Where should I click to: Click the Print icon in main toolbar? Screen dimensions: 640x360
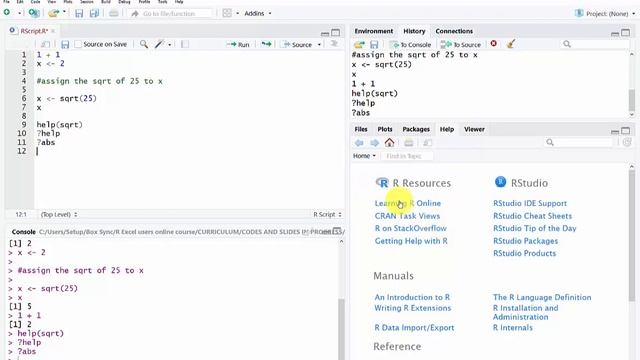(113, 13)
